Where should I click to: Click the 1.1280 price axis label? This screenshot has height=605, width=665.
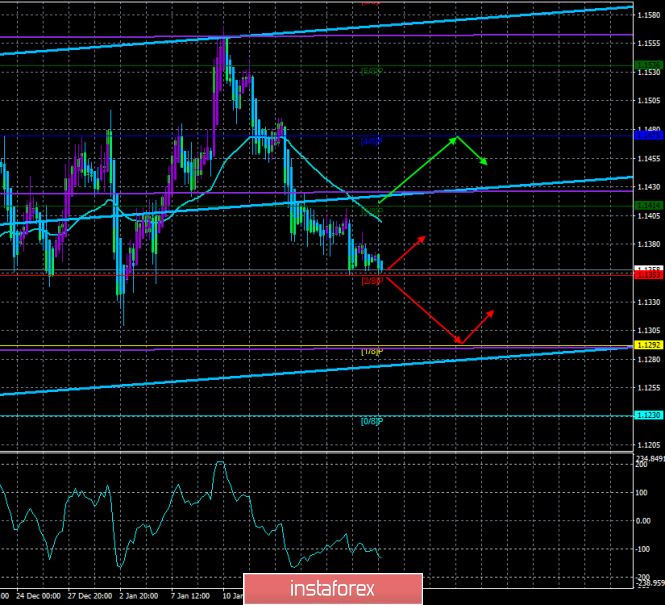[x=649, y=360]
